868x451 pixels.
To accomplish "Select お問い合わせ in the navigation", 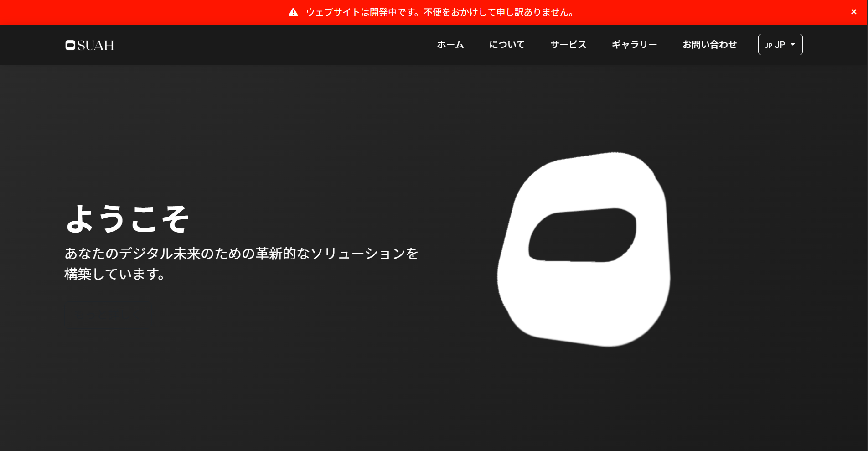I will (x=709, y=45).
